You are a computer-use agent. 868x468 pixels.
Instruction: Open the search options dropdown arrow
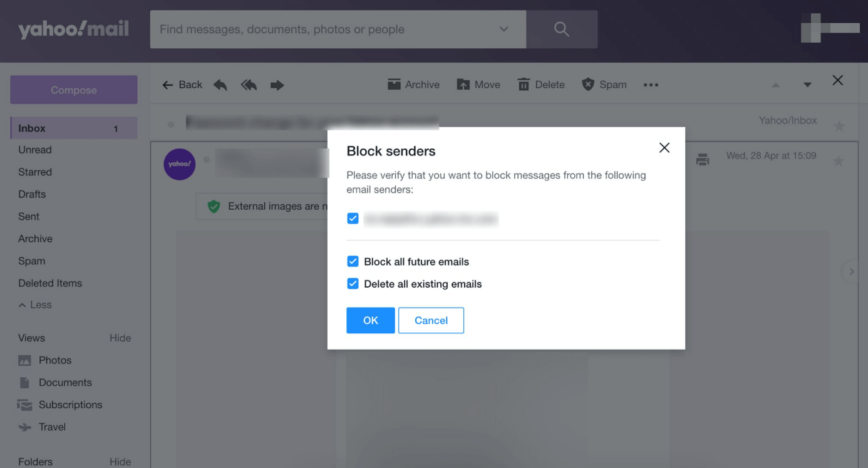tap(504, 29)
